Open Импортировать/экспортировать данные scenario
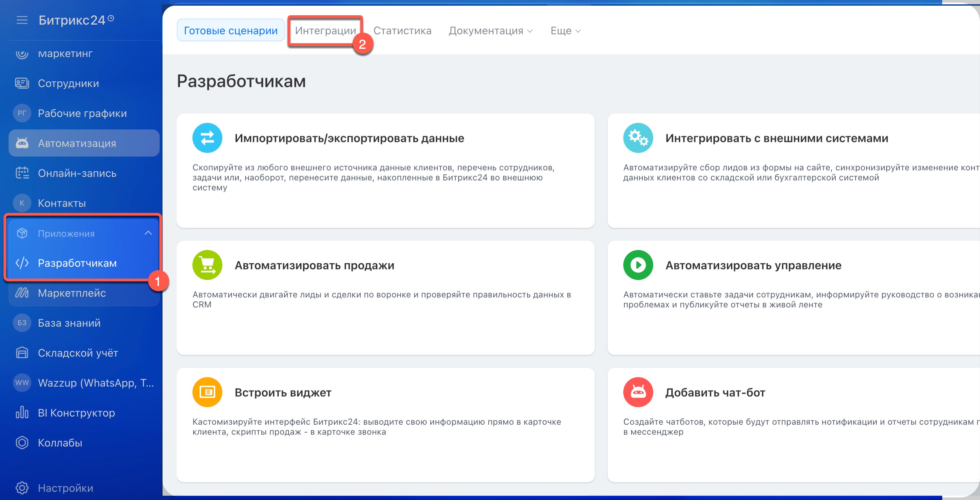 (385, 170)
